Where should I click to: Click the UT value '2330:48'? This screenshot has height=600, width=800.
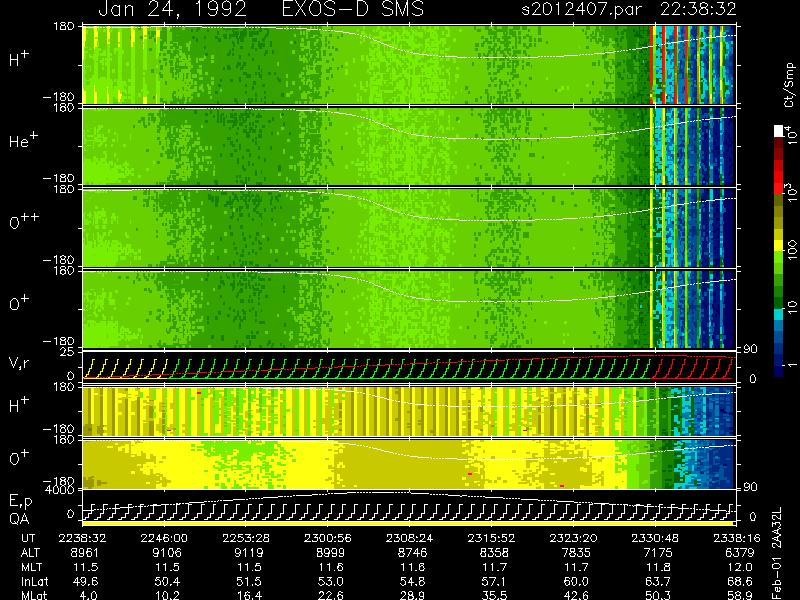tap(655, 538)
